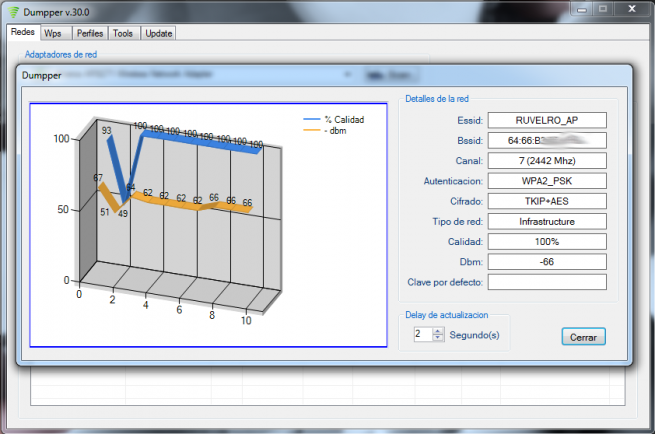
Task: Click the Autenticacion field showing WPA2_PSK
Action: (x=547, y=181)
